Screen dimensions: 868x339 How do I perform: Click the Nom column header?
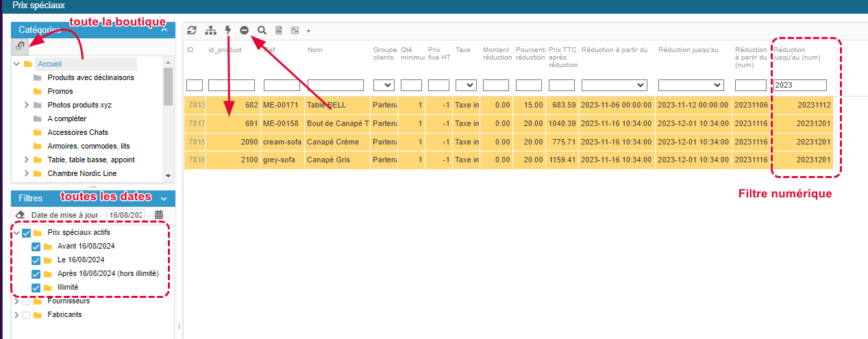coord(315,50)
